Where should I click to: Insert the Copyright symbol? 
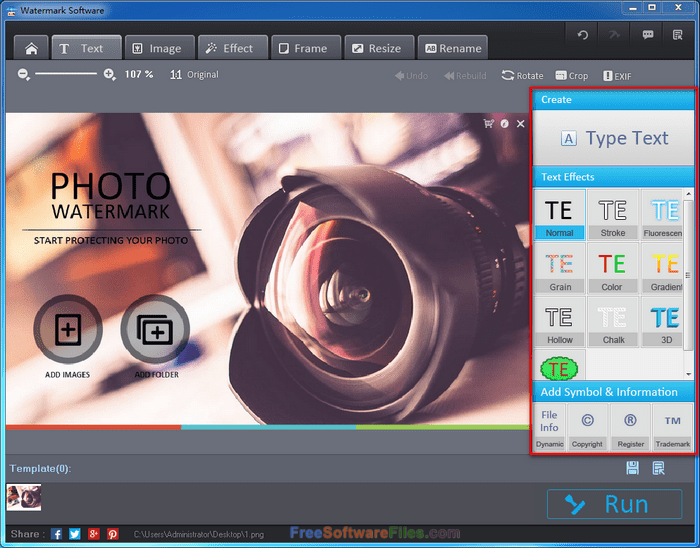click(x=588, y=428)
